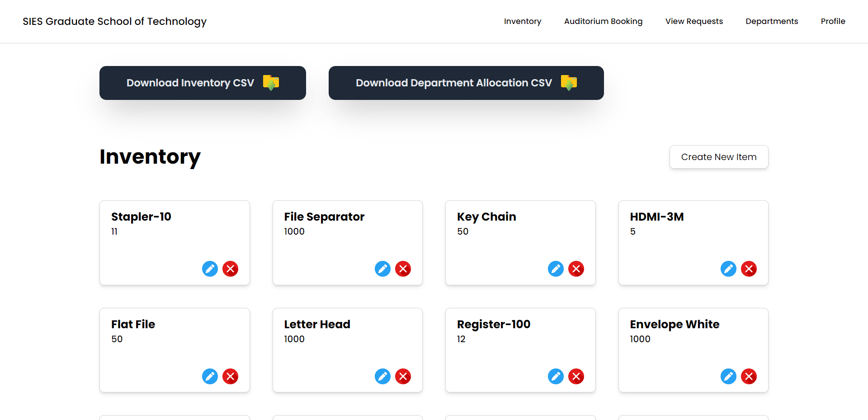Download Department Allocation CSV file

point(466,83)
